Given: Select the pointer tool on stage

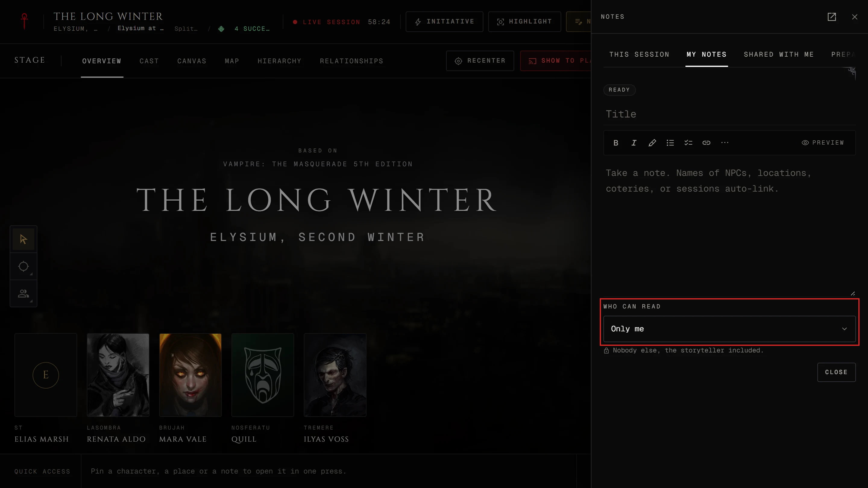Looking at the screenshot, I should [x=23, y=239].
